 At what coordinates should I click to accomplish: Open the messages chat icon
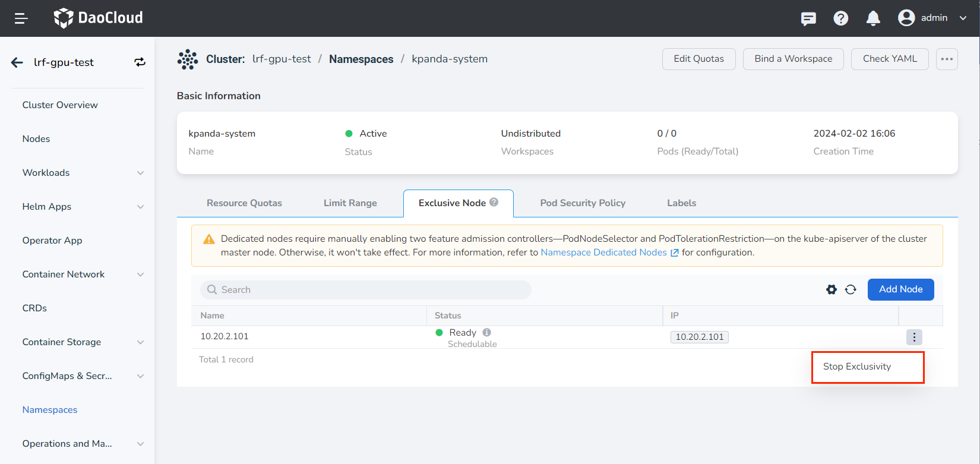[808, 18]
